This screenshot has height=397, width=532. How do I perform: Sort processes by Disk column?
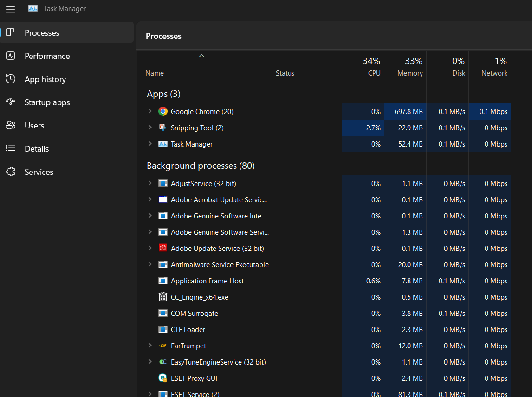point(448,66)
